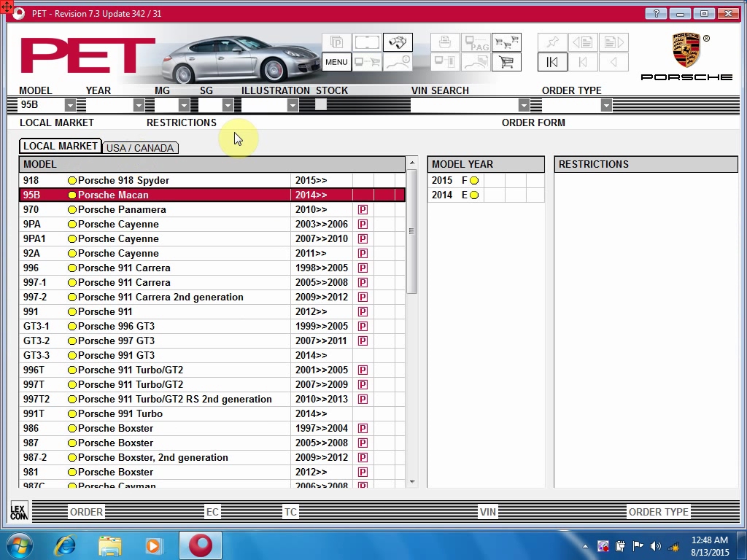Select the yellow marker for model year 2015
Viewport: 747px width, 560px height.
tap(474, 180)
